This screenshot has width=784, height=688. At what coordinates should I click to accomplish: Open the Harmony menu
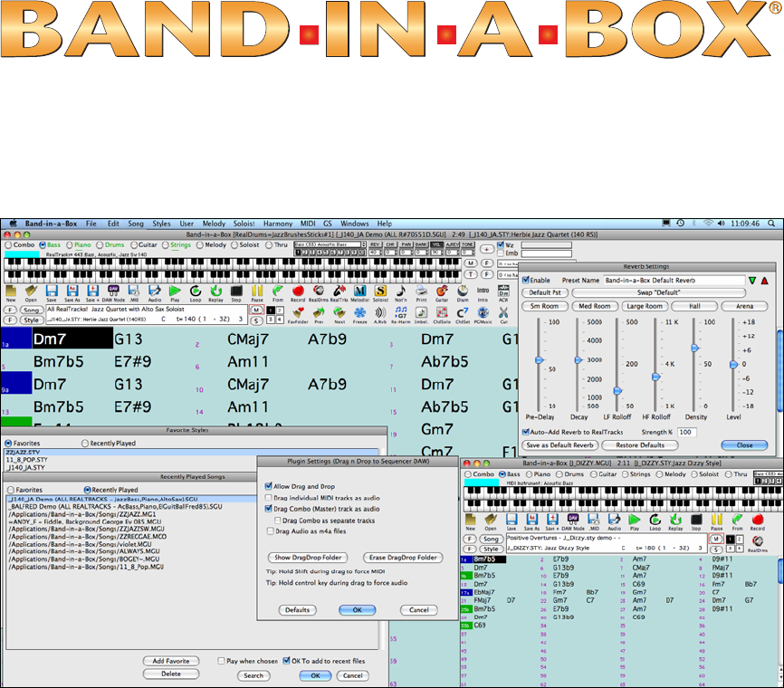[278, 223]
